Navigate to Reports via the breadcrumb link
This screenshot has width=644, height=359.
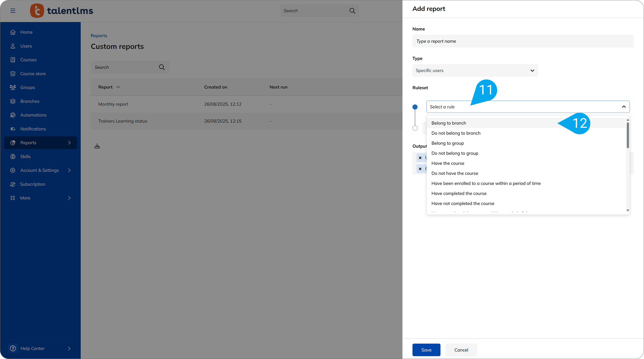pyautogui.click(x=99, y=36)
